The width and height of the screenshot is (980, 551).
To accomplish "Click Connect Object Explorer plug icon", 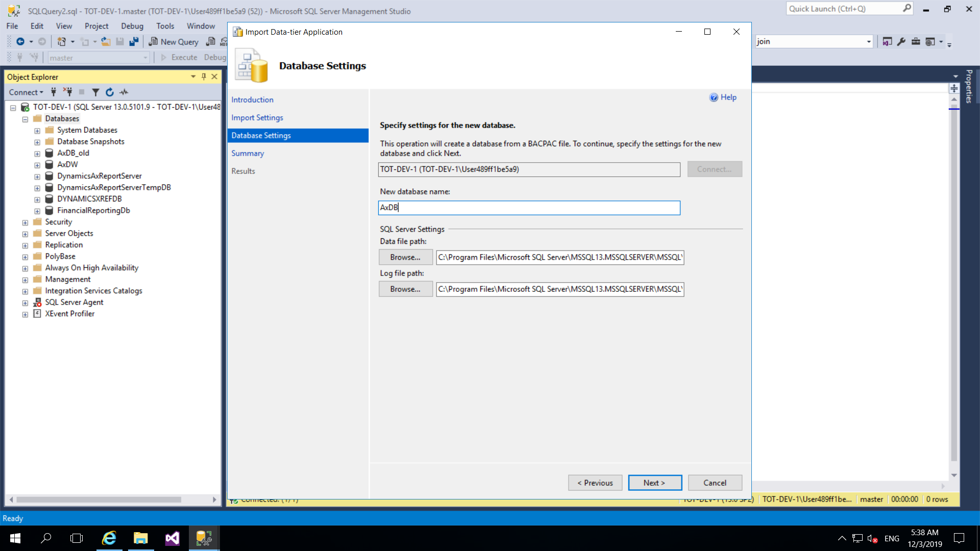I will tap(54, 92).
